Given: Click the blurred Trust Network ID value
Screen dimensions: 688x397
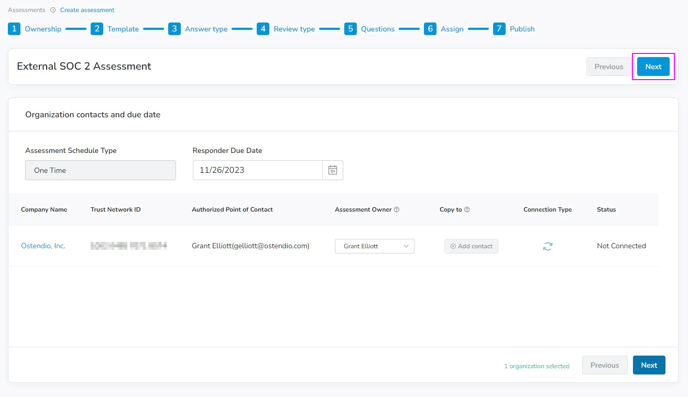Looking at the screenshot, I should pyautogui.click(x=129, y=246).
